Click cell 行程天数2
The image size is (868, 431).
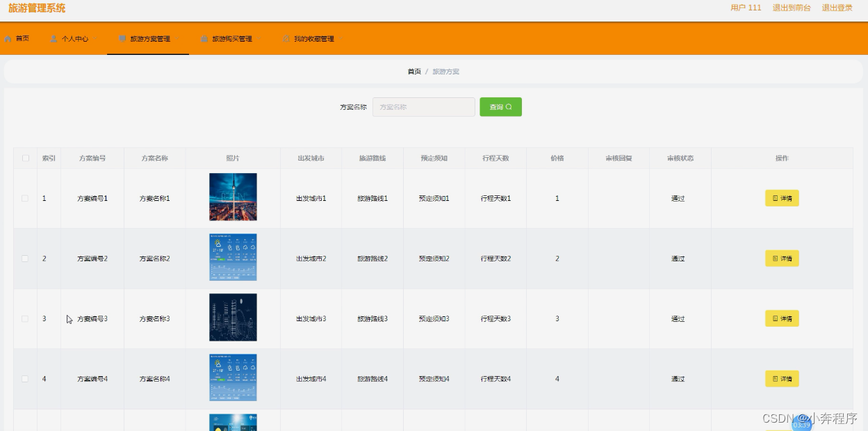(496, 259)
